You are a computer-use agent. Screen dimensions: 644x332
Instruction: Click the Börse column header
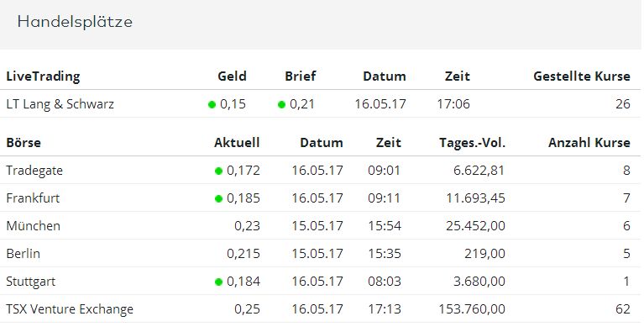(24, 143)
